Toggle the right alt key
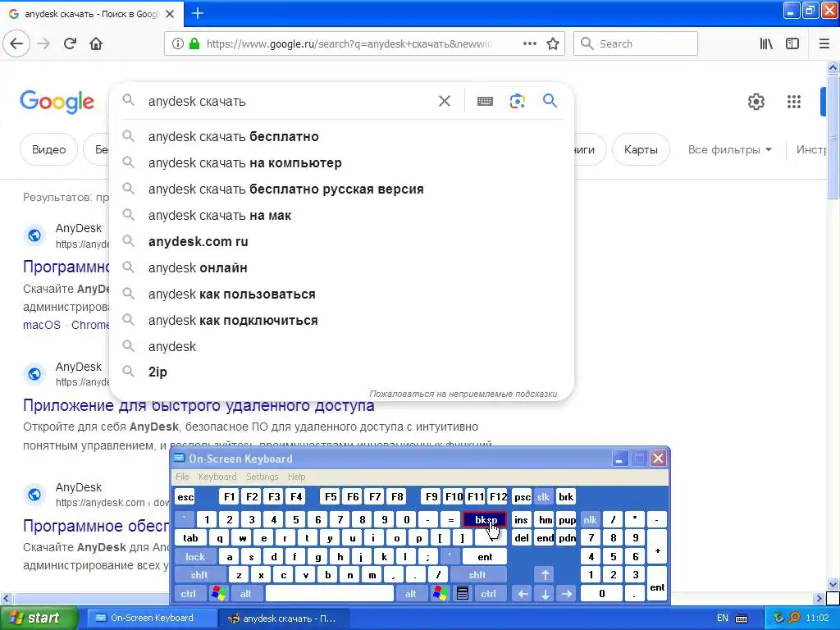Image resolution: width=840 pixels, height=630 pixels. pos(410,594)
